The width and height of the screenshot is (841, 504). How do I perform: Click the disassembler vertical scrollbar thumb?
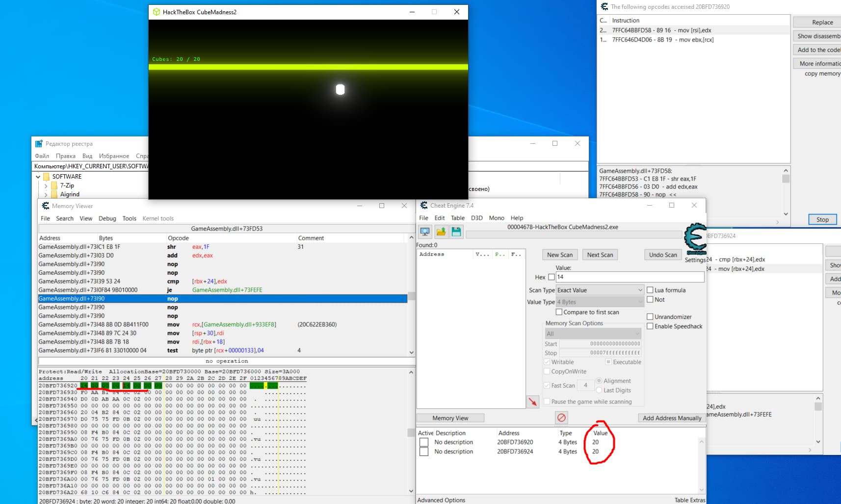point(412,296)
